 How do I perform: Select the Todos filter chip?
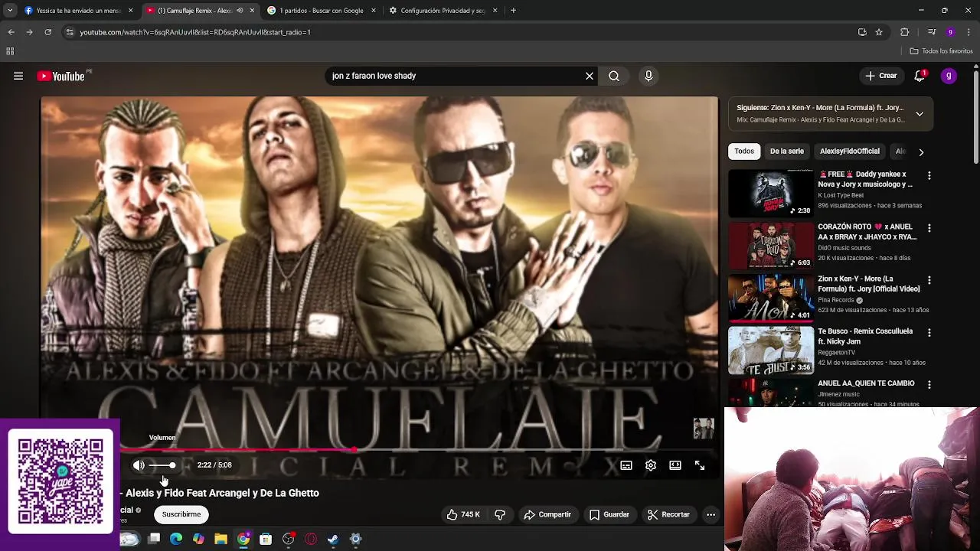click(744, 152)
